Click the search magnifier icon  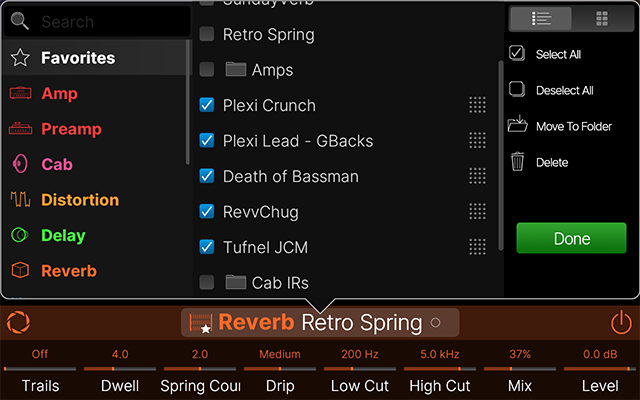tap(20, 21)
